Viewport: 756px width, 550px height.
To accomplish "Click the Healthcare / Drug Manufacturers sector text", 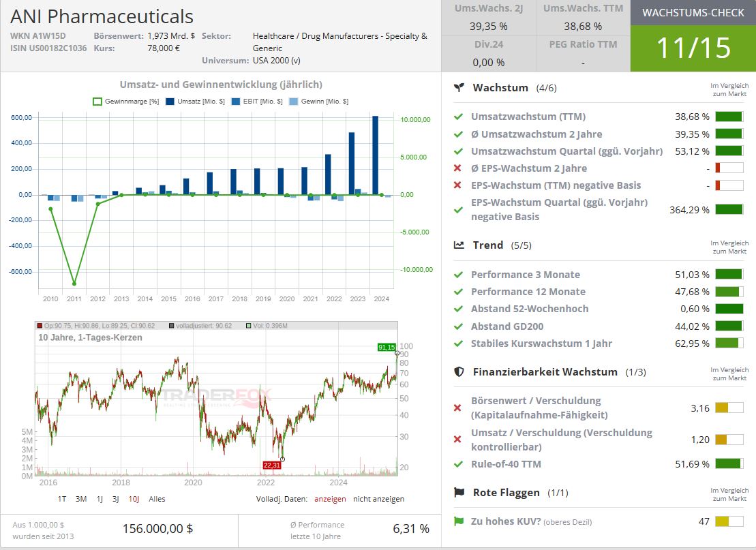I will tap(340, 42).
